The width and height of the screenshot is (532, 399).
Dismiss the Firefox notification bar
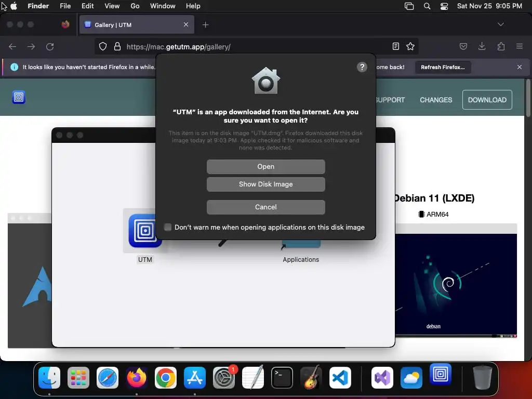pos(520,67)
